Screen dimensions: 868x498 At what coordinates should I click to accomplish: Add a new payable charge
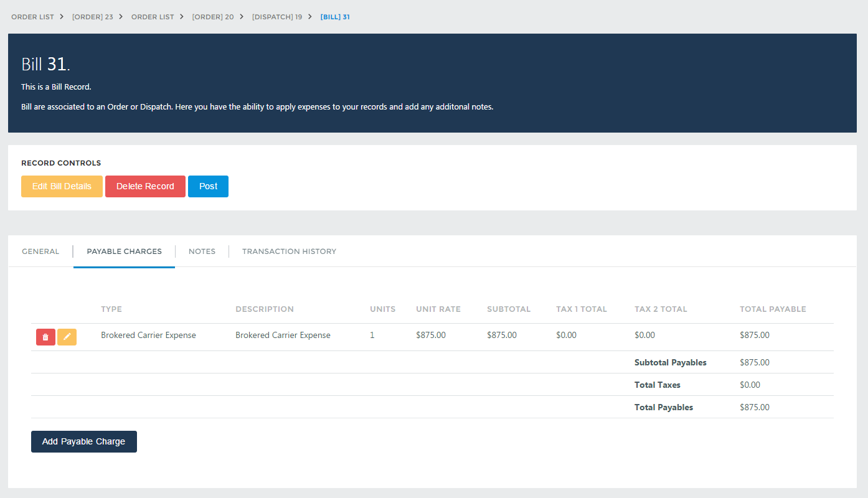point(84,441)
